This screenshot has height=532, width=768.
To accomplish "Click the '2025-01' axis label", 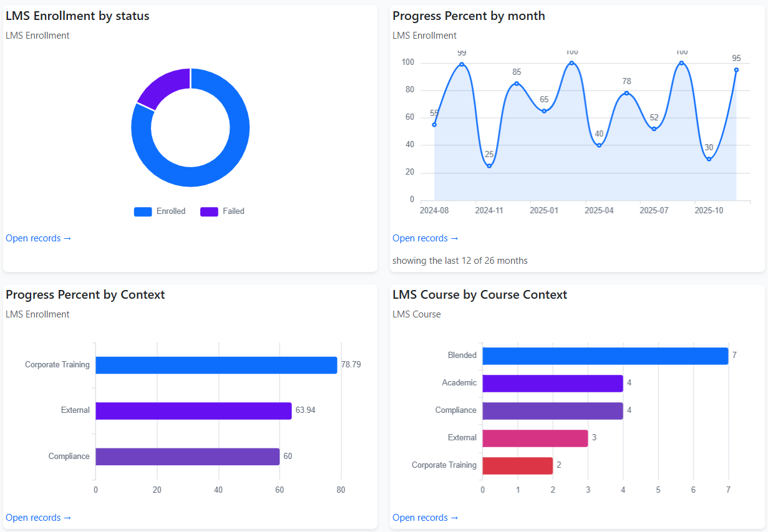I will (544, 211).
